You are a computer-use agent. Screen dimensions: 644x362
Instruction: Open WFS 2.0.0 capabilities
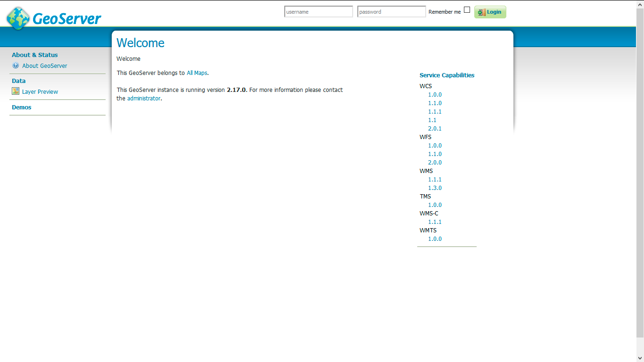point(435,163)
